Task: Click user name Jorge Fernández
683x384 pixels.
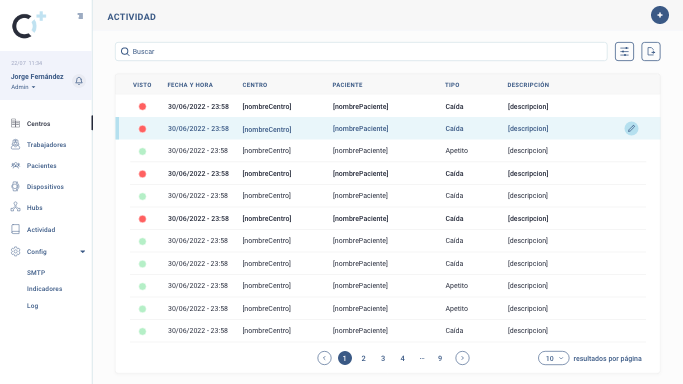Action: (x=37, y=77)
